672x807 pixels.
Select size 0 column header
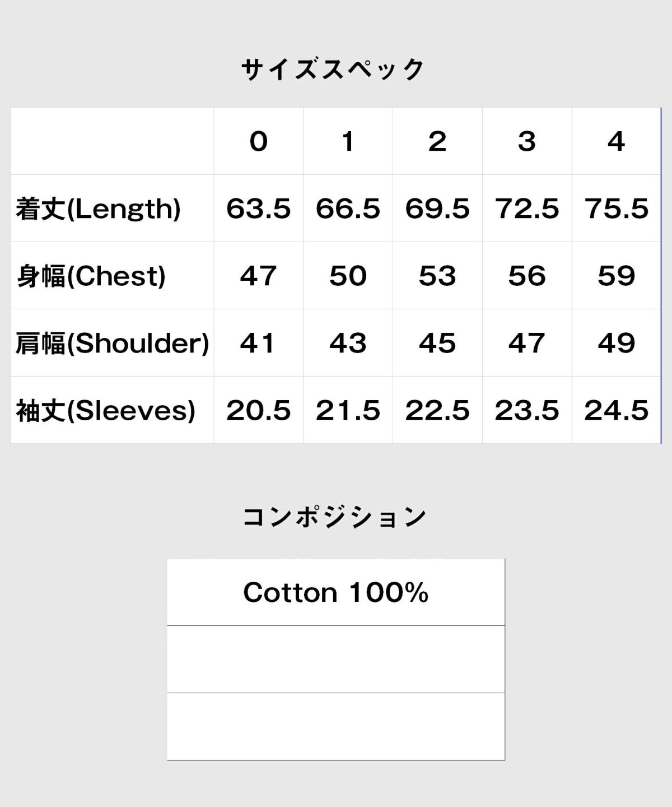(x=259, y=141)
